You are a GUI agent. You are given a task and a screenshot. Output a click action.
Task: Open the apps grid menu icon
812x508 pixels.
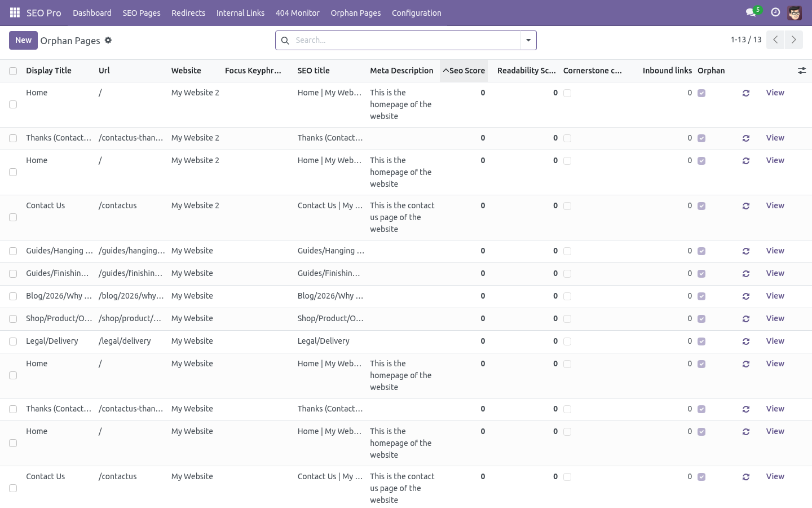[x=15, y=12]
